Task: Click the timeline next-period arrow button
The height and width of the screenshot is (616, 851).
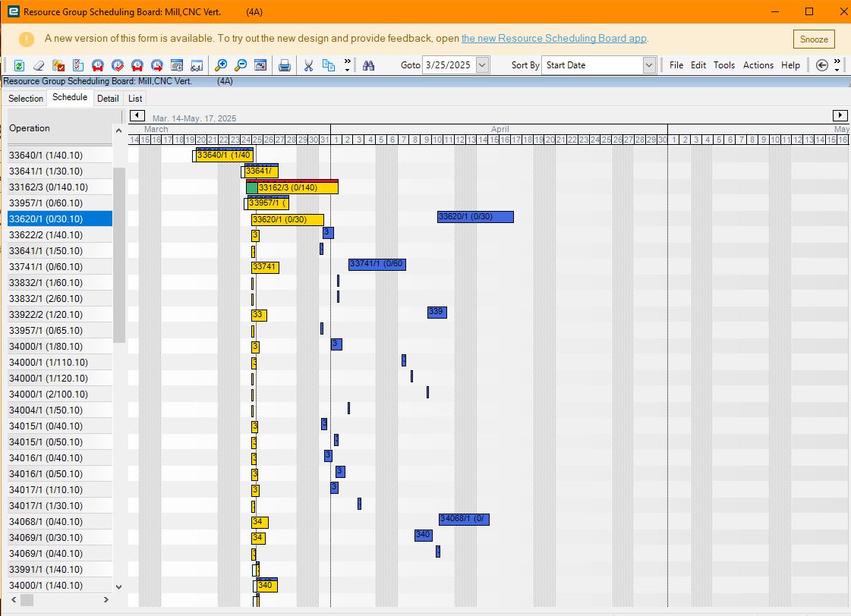Action: pos(840,115)
